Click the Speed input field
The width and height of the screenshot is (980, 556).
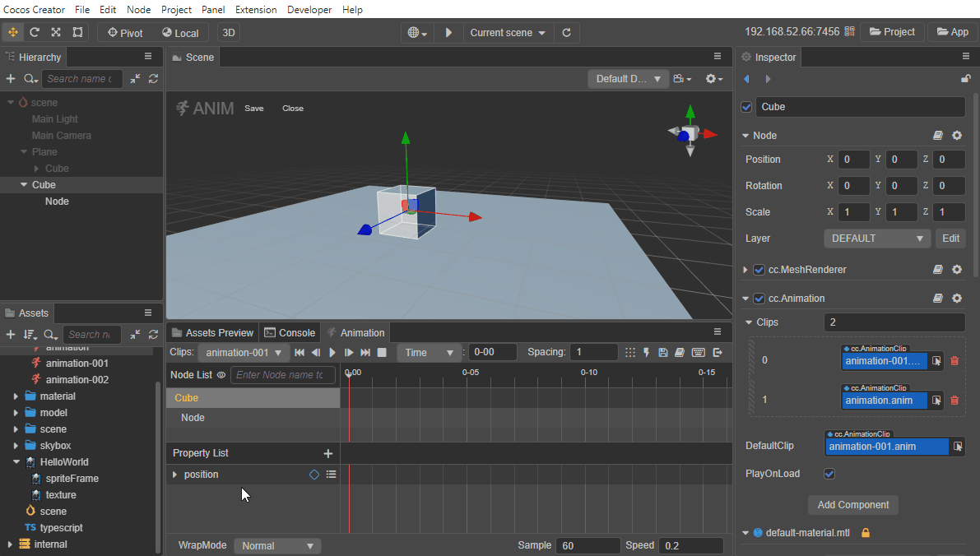(691, 546)
